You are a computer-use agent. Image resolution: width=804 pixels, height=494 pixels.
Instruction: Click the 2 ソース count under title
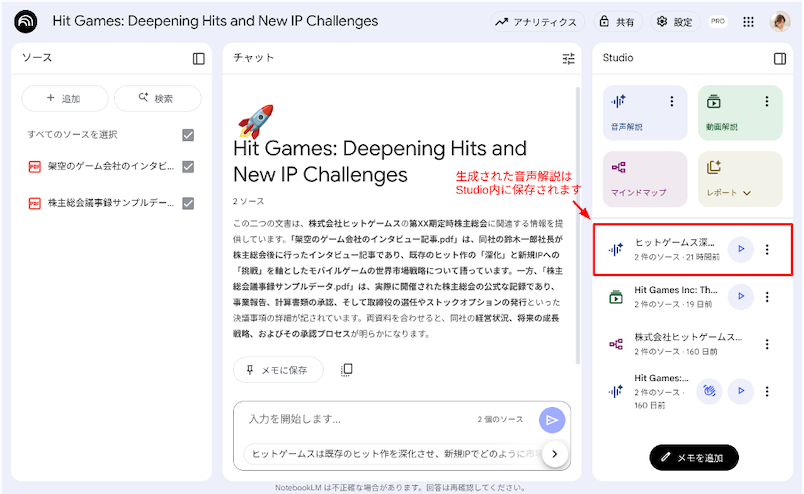248,201
